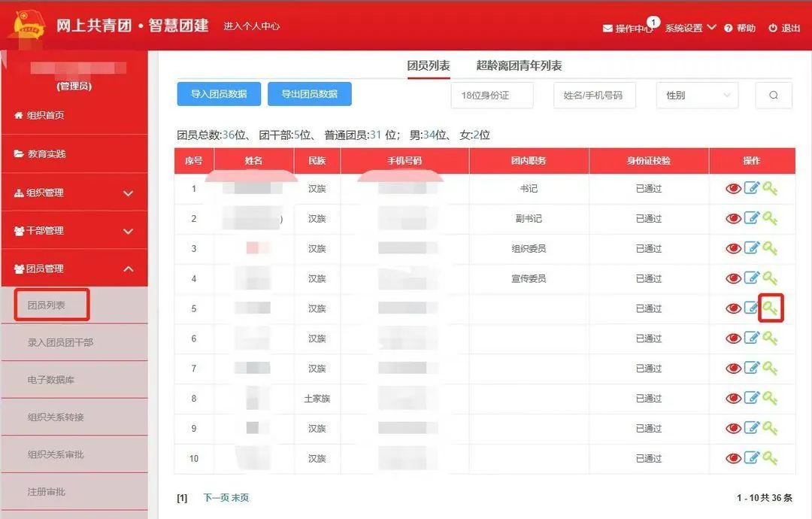Click the edit pencil icon for row 1
This screenshot has height=519, width=812.
pos(751,189)
